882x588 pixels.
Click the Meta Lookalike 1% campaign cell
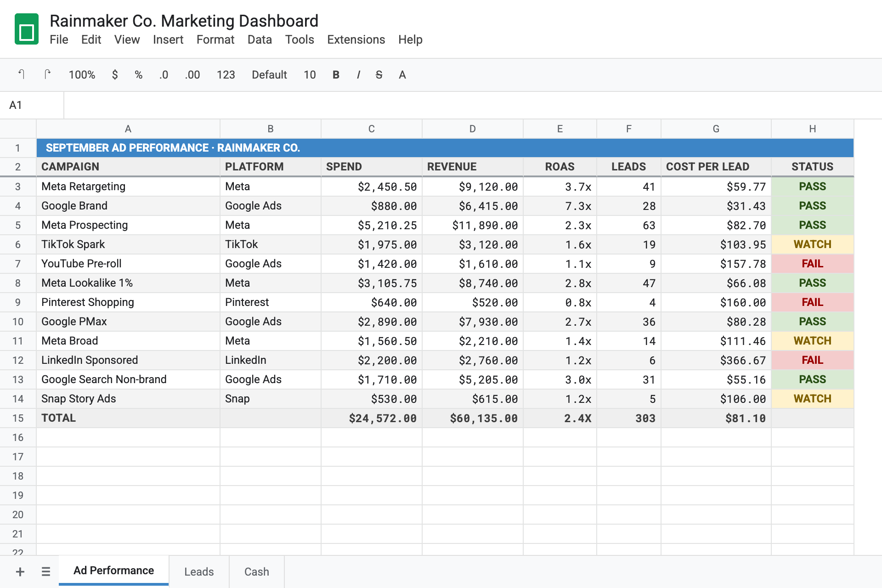point(128,283)
